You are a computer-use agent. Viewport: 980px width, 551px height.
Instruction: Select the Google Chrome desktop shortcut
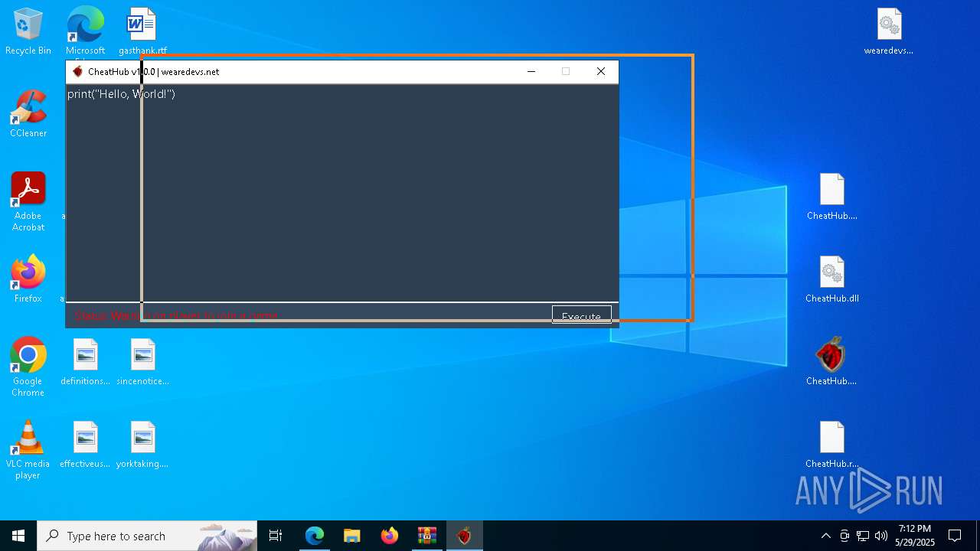[x=28, y=367]
